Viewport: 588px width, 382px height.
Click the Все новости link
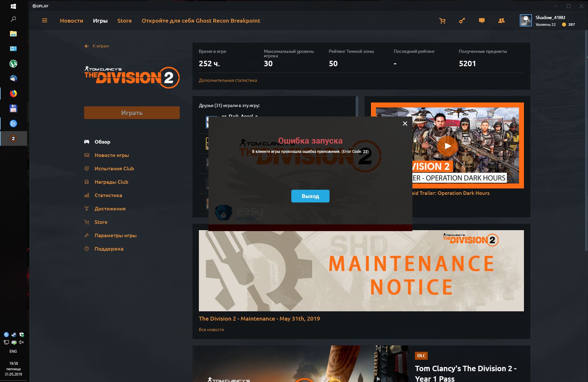click(x=211, y=330)
